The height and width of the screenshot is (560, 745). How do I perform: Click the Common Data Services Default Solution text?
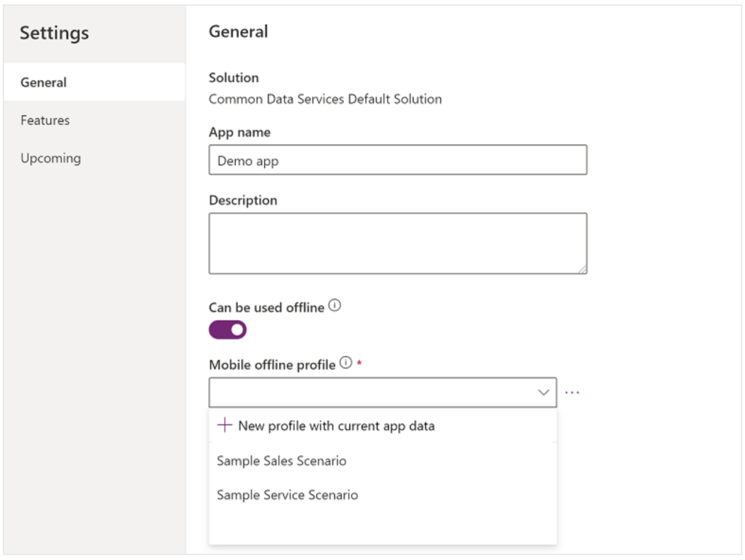325,99
